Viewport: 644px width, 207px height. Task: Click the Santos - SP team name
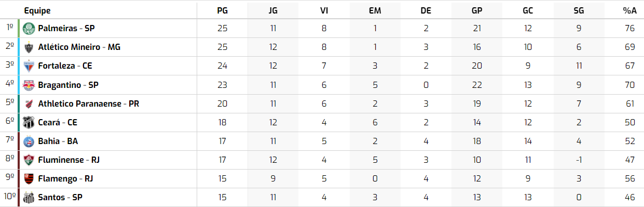pyautogui.click(x=60, y=197)
